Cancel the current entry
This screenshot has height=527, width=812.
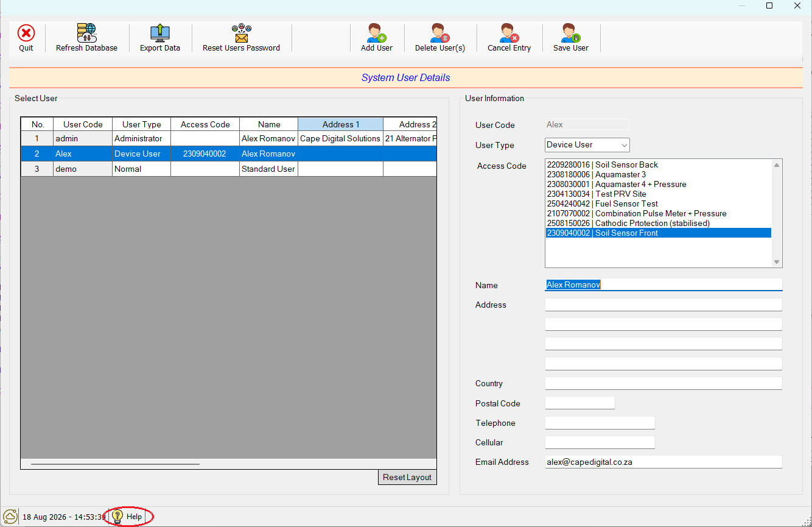coord(509,38)
